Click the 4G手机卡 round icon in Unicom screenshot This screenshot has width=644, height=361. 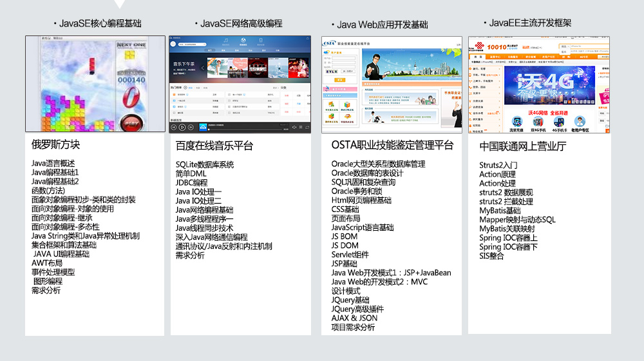[x=559, y=122]
